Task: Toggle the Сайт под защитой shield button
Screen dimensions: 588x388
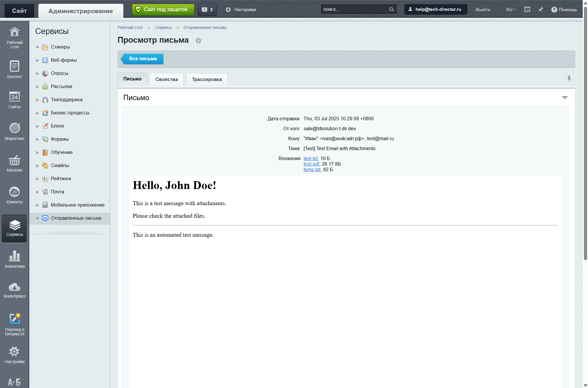Action: coord(163,10)
